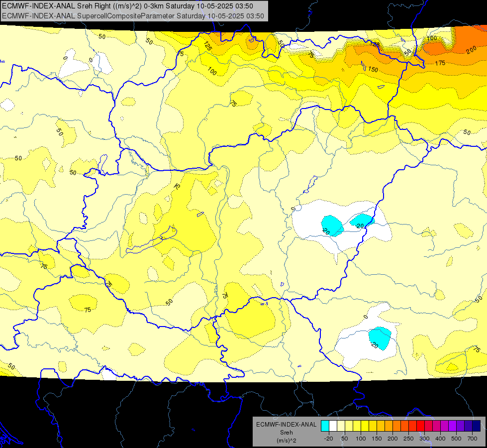Viewport: 487px width, 448px height.
Task: Click the '150' contour label on the map
Action: (373, 70)
